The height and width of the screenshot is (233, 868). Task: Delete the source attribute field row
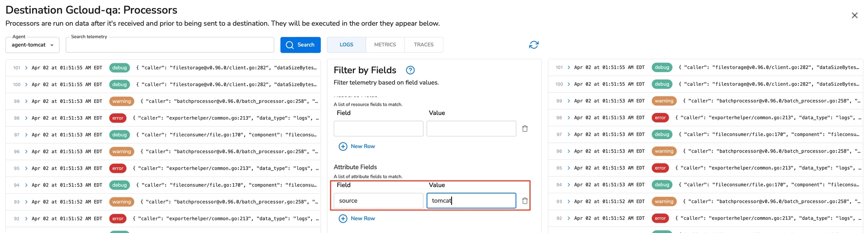click(525, 201)
